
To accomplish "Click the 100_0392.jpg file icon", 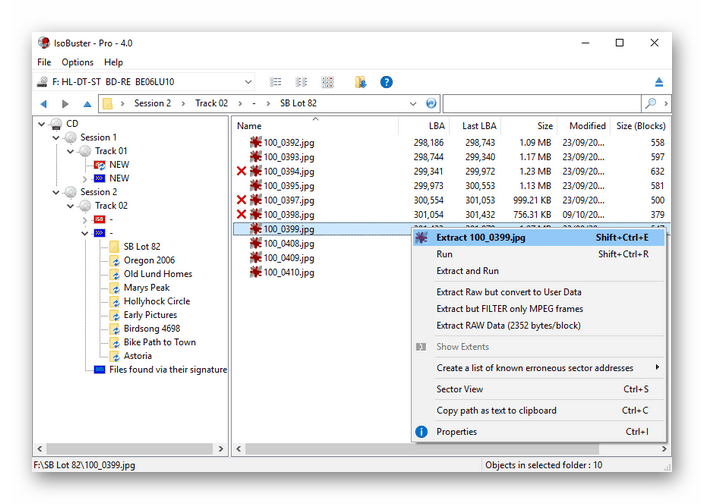I will click(255, 142).
